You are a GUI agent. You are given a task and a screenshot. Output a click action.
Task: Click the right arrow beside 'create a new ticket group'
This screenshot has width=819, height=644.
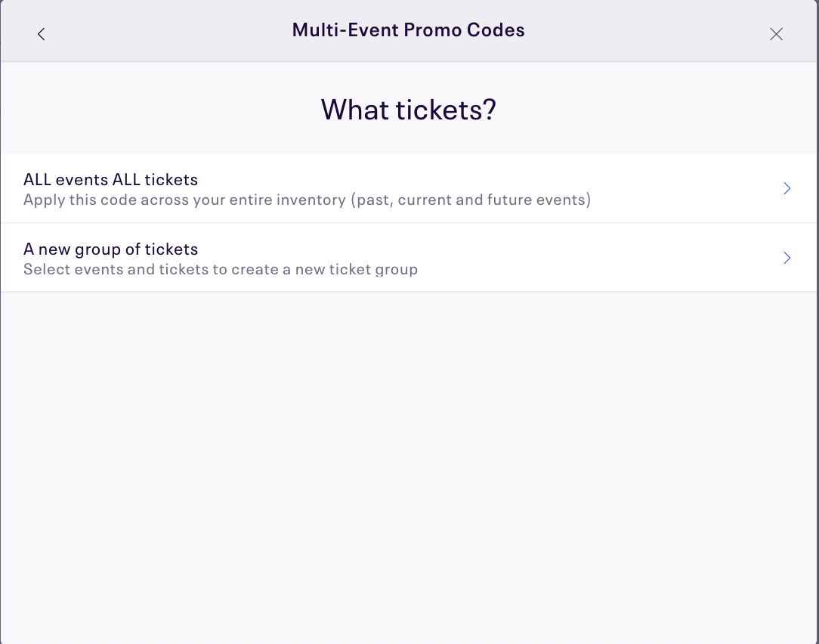(x=787, y=259)
